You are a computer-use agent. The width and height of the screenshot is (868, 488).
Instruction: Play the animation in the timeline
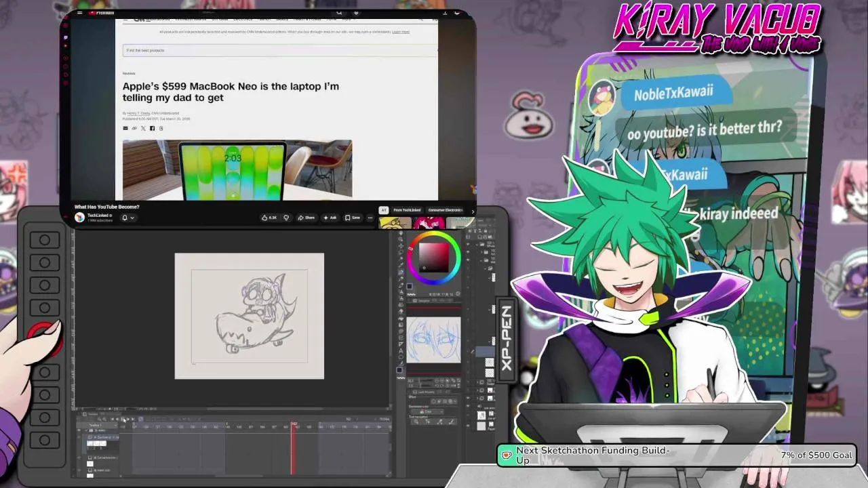click(123, 419)
